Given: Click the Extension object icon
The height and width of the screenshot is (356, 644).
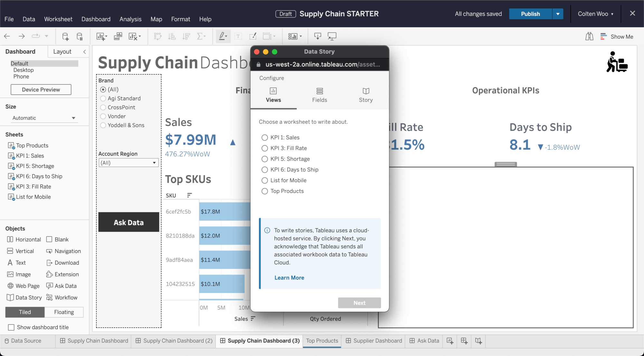Looking at the screenshot, I should pos(48,274).
